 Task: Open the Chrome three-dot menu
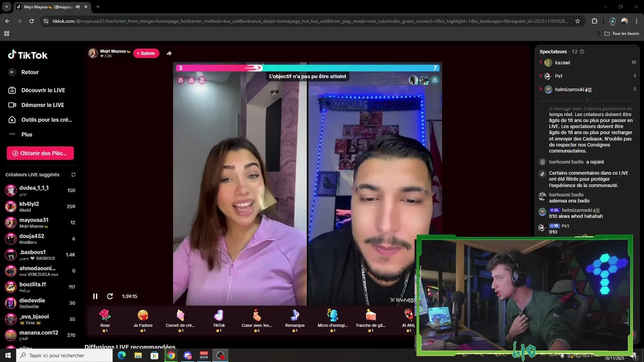(637, 21)
